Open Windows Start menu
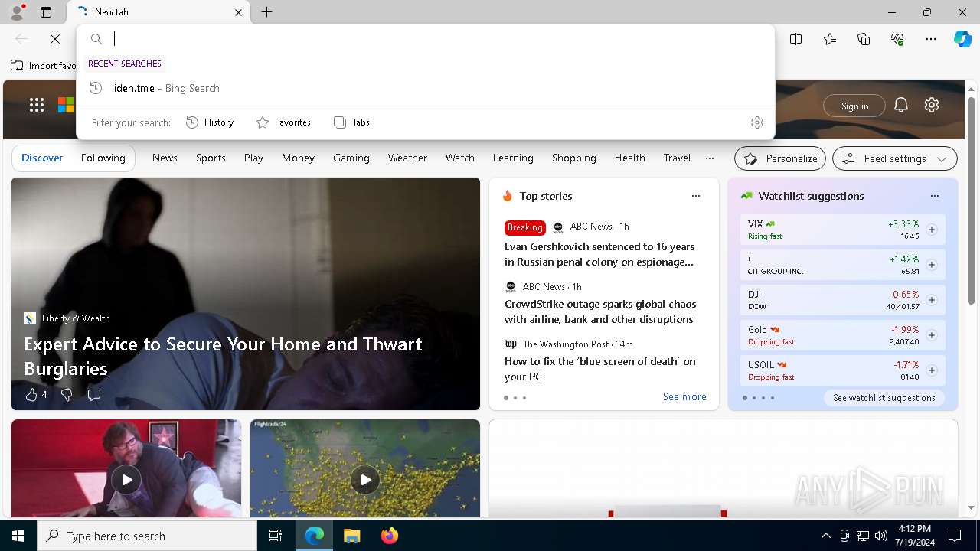The height and width of the screenshot is (551, 980). tap(18, 536)
